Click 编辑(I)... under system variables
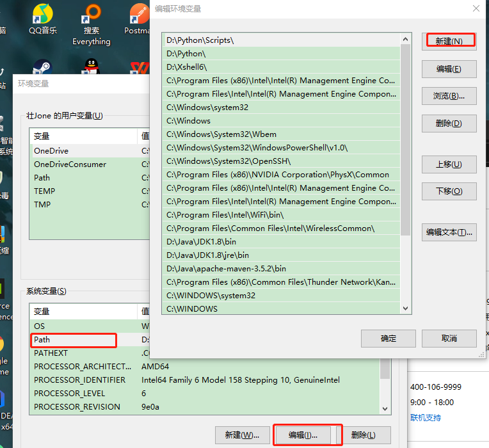The height and width of the screenshot is (448, 489). click(x=303, y=435)
